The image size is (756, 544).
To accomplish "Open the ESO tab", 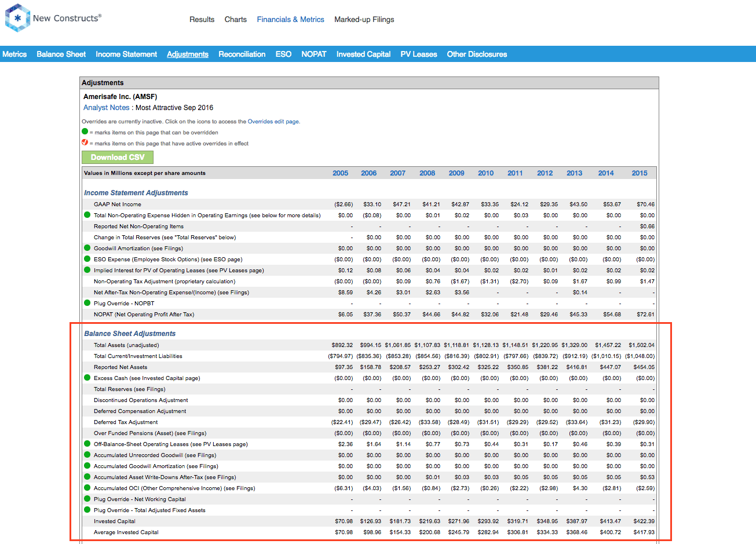I will (283, 54).
